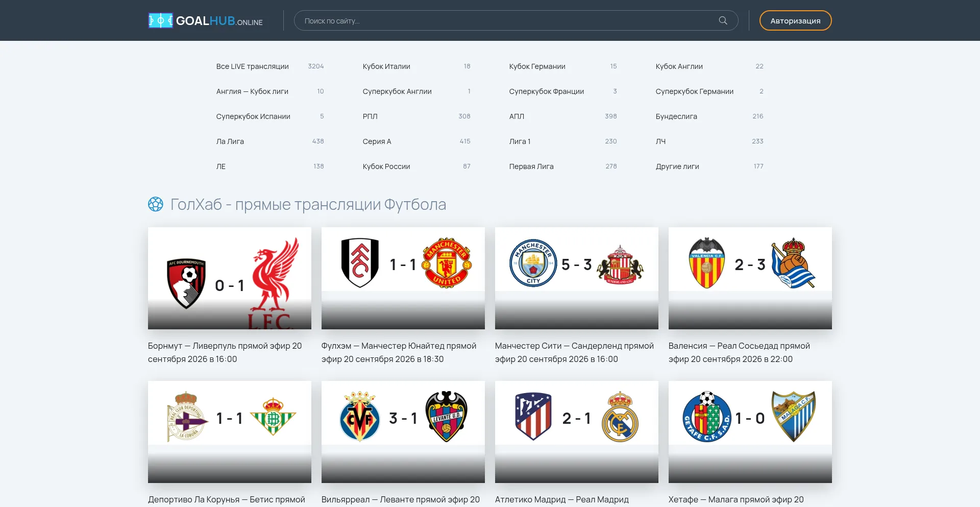The width and height of the screenshot is (980, 507).
Task: Click the GoalHub.online logo
Action: pyautogui.click(x=205, y=20)
